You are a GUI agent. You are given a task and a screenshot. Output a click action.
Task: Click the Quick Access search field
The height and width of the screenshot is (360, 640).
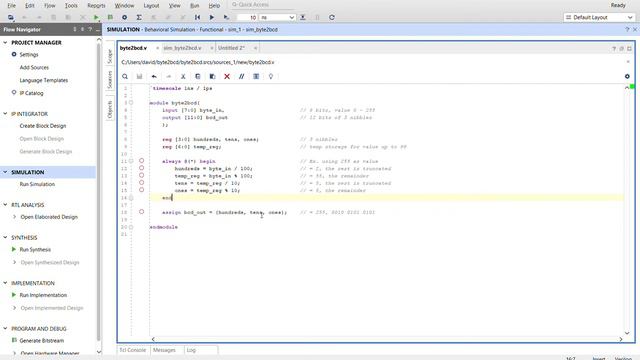coord(261,4)
